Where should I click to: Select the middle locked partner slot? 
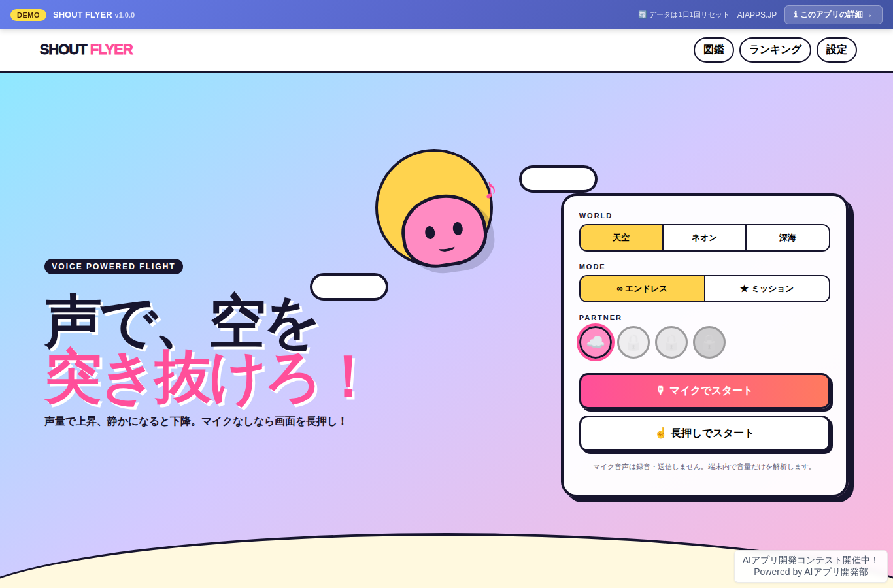671,342
